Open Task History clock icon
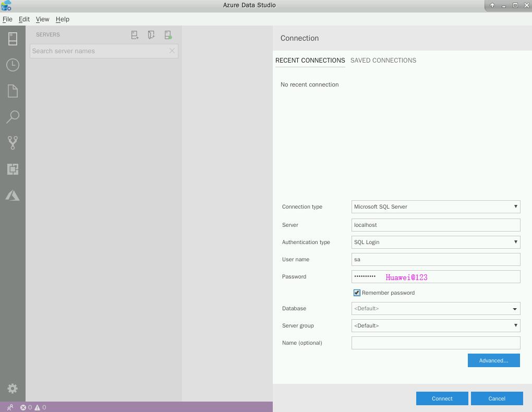 [x=13, y=65]
